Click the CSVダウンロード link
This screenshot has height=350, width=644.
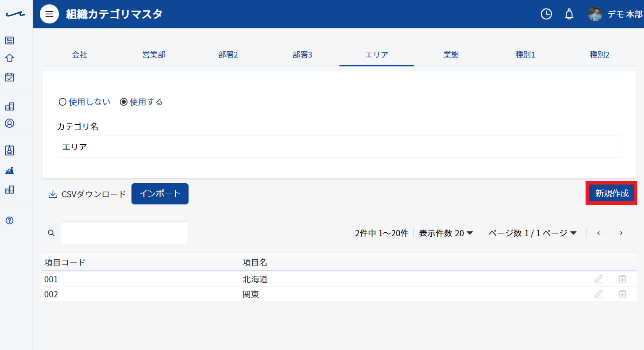click(87, 194)
